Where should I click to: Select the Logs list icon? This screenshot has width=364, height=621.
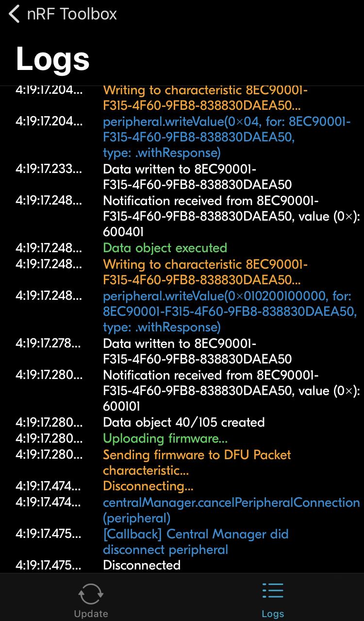(x=273, y=592)
